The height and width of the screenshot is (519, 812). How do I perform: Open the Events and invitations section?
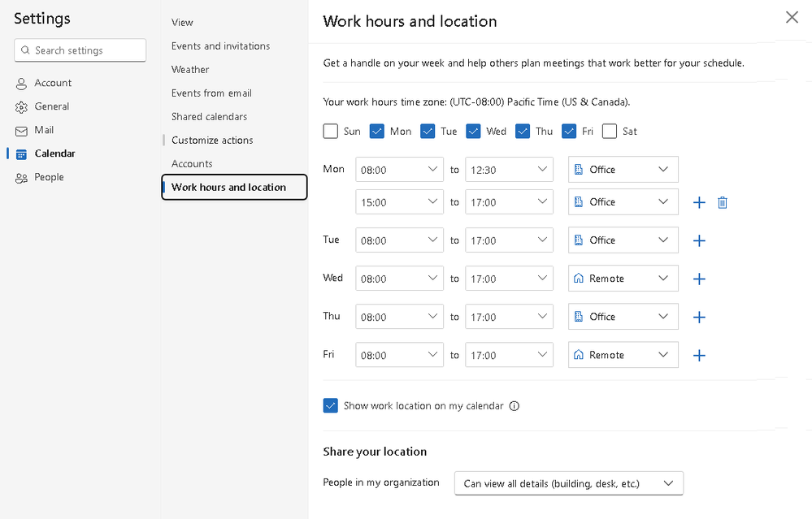click(x=220, y=46)
